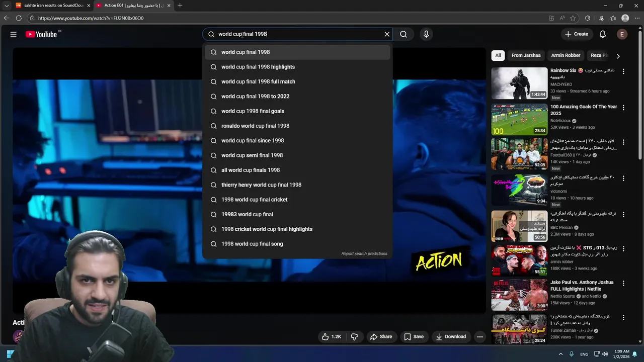Save video to a playlist

point(414,337)
